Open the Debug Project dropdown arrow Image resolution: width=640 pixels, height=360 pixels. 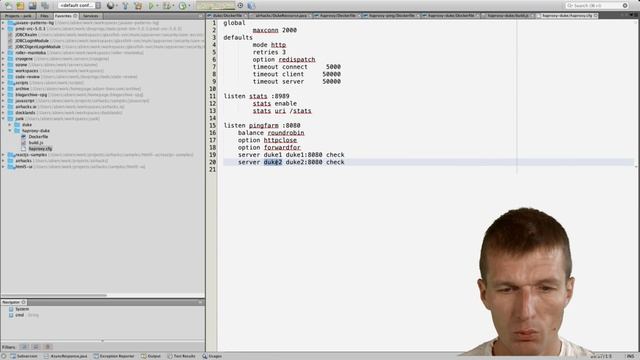173,6
